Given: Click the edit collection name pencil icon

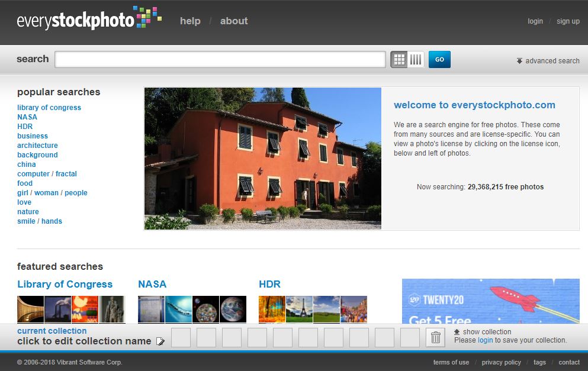Looking at the screenshot, I should pos(160,341).
